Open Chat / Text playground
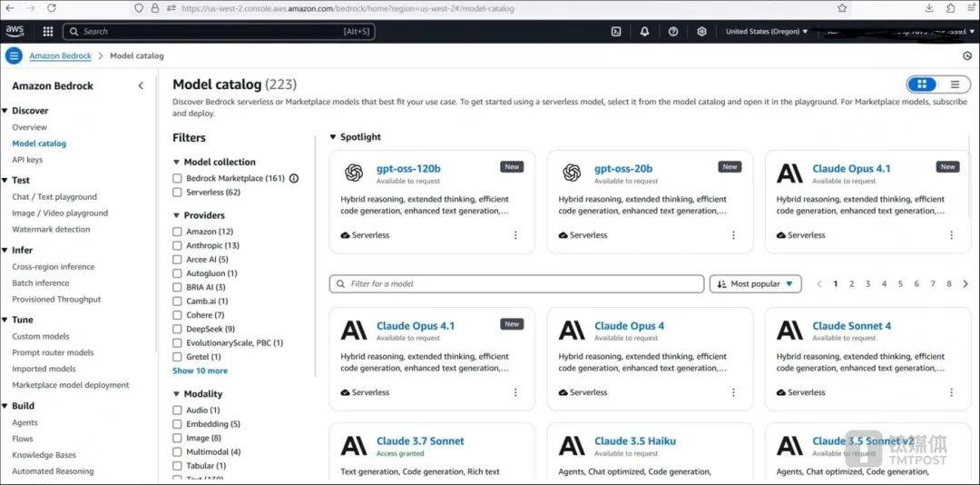The width and height of the screenshot is (980, 485). coord(54,196)
